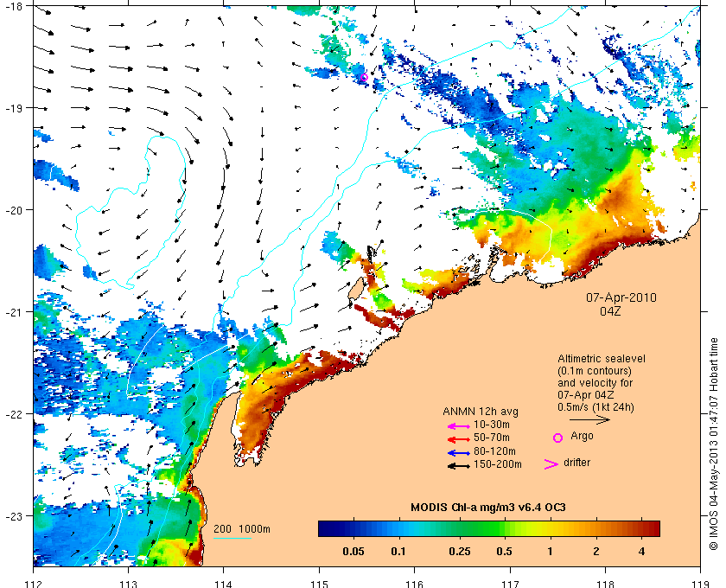Click the '2' colorbar tick label
This screenshot has height=588, width=726.
click(x=595, y=552)
